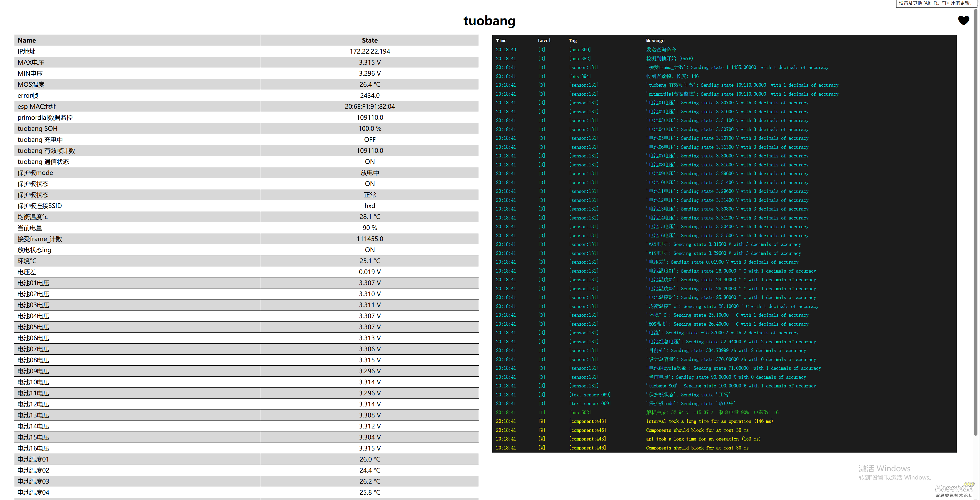Select the esp MAC地址 value cell
This screenshot has width=980, height=500.
369,107
